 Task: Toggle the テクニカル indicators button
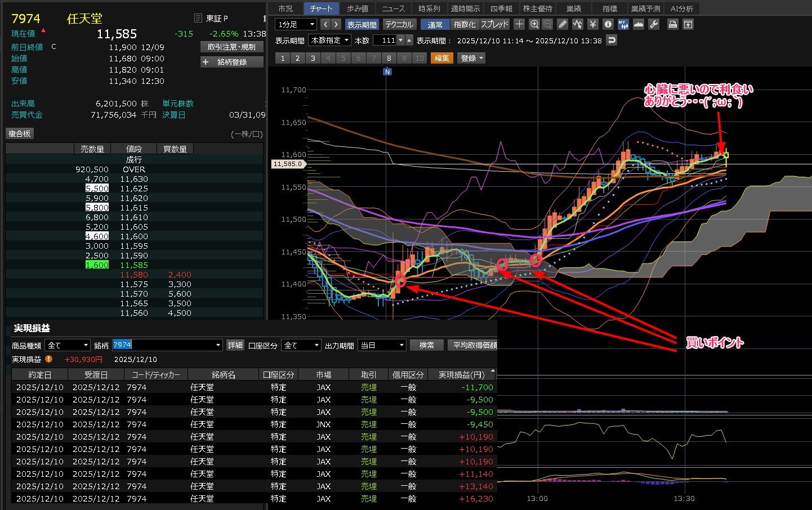pyautogui.click(x=399, y=24)
